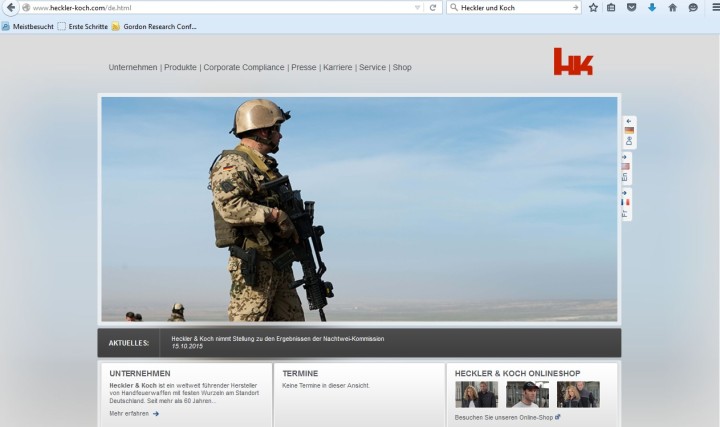This screenshot has width=720, height=427.
Task: Expand the URL bar history dropdown arrow
Action: tap(417, 7)
